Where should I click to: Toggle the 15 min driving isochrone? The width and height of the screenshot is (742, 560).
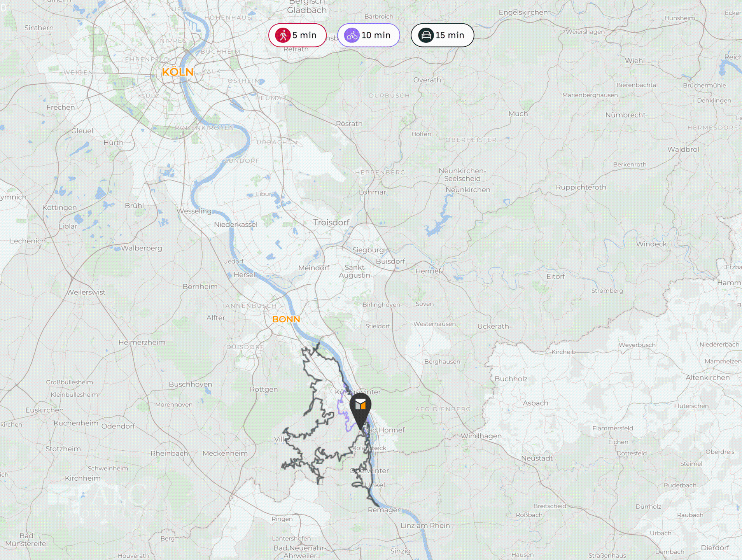pos(443,35)
